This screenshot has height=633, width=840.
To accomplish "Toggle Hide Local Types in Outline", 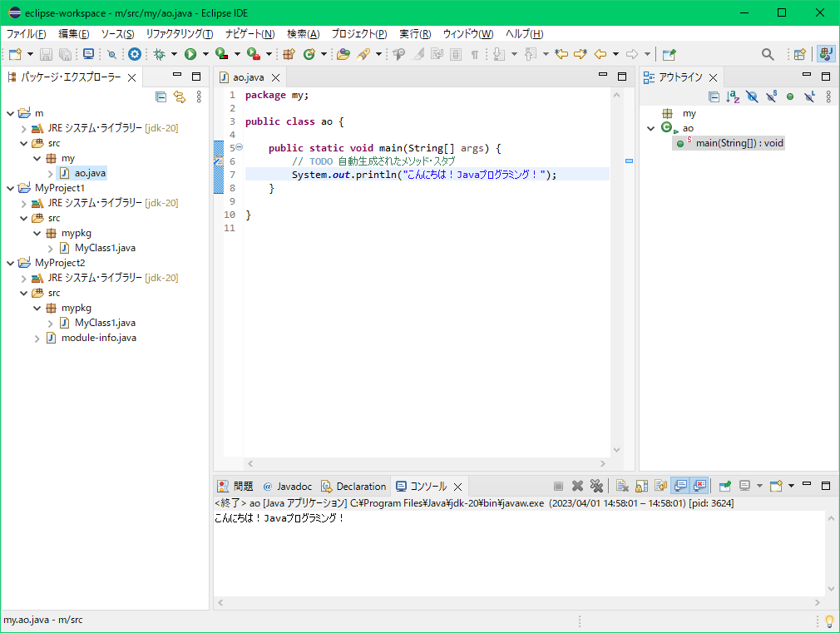I will [x=809, y=97].
